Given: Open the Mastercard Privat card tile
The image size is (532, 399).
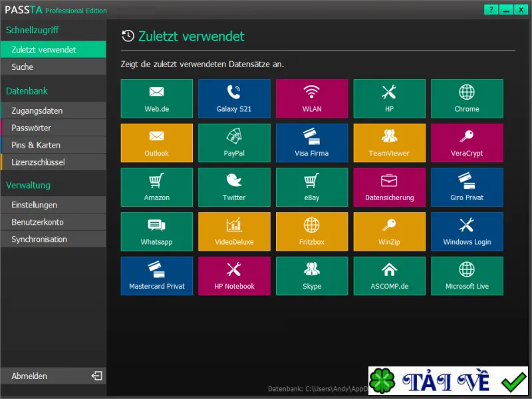Looking at the screenshot, I should pyautogui.click(x=157, y=276).
